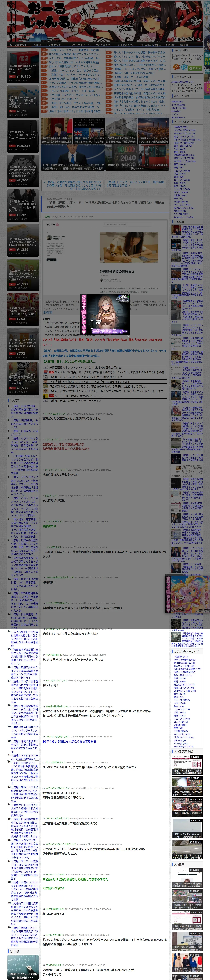This screenshot has height=980, width=210.
Task: Select the ブロタあんてな nav item
Action: click(104, 45)
